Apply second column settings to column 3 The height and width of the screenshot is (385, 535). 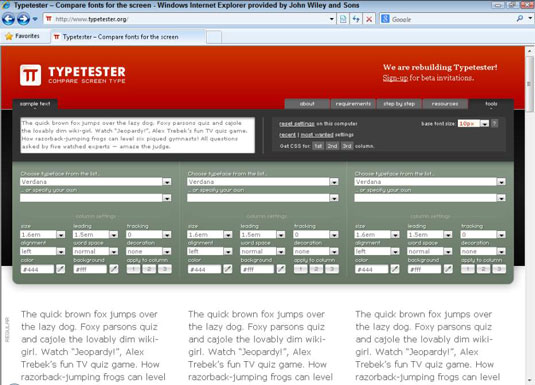(x=332, y=269)
